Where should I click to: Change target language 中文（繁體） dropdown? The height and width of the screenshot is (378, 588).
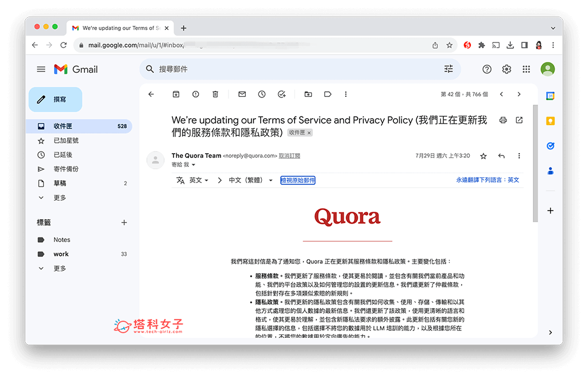point(250,180)
